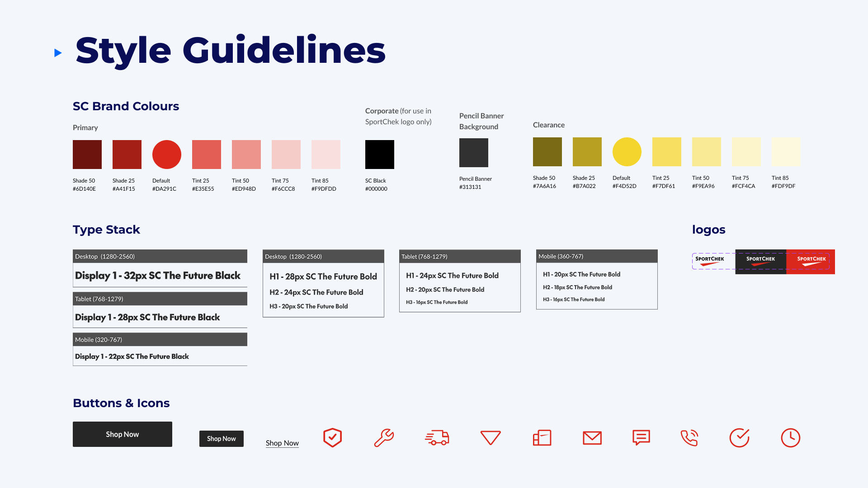Choose the clearance Tint 85 #FDF9DF swatch
Image resolution: width=868 pixels, height=488 pixels.
click(786, 152)
